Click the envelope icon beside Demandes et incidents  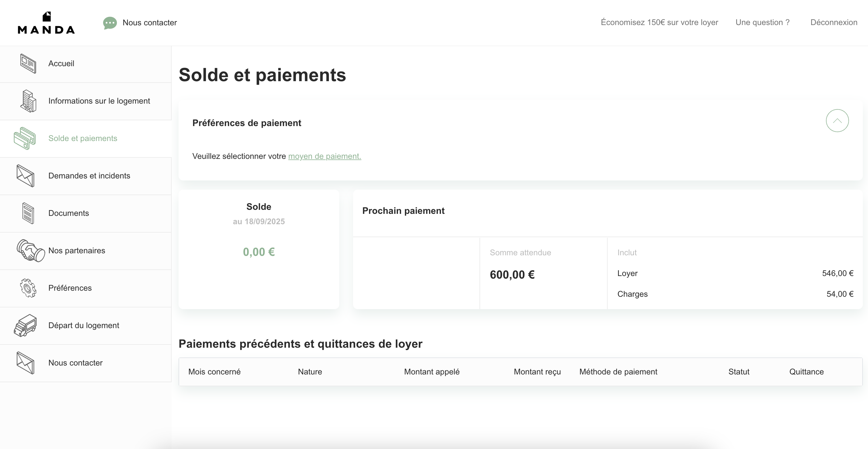[25, 176]
